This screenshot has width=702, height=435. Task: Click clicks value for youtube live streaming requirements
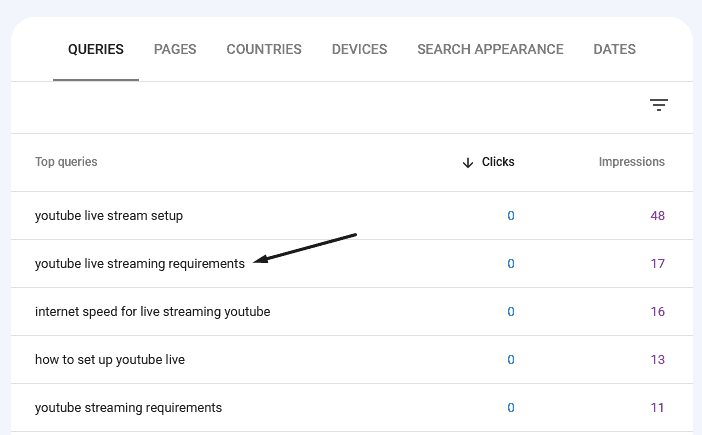click(x=511, y=264)
